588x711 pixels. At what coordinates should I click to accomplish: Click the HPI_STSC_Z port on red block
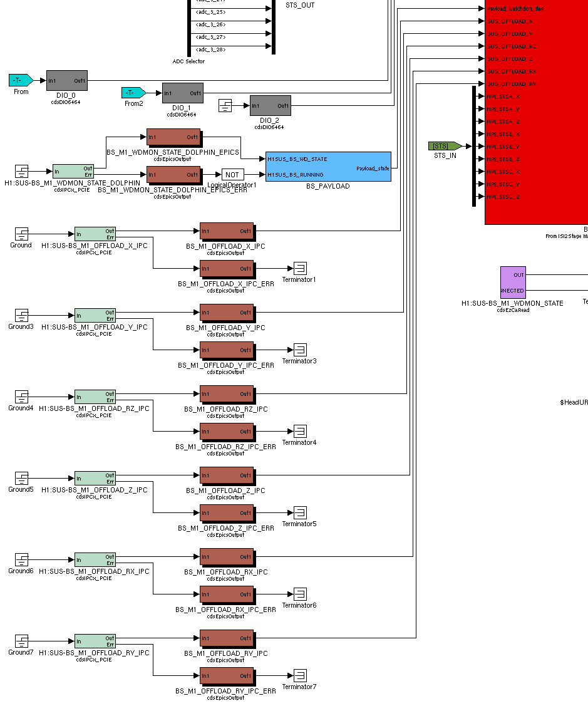point(503,197)
